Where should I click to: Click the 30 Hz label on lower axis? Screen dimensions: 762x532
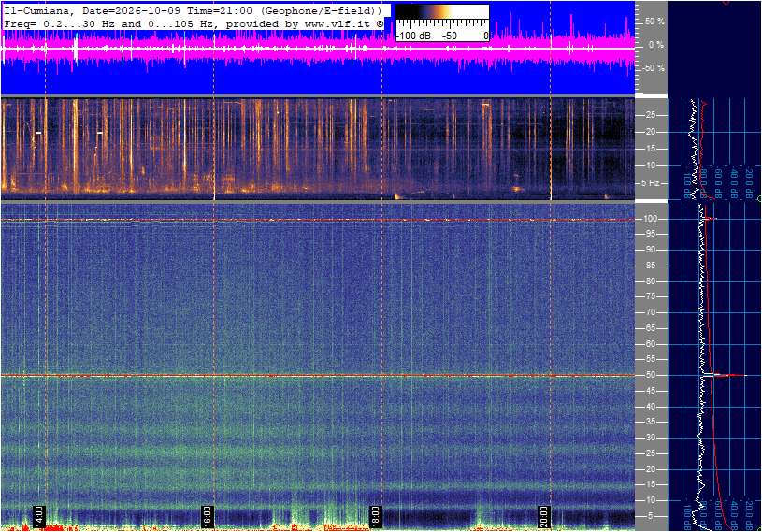click(x=650, y=438)
